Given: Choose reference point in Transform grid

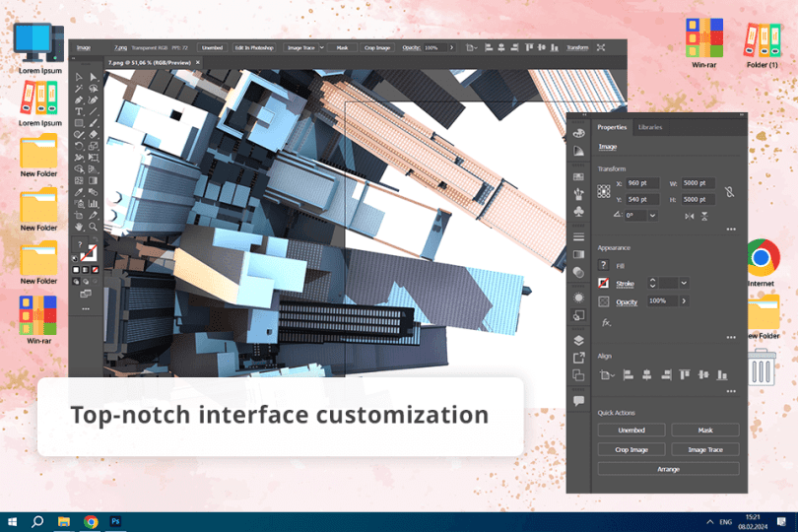Looking at the screenshot, I should tap(604, 191).
